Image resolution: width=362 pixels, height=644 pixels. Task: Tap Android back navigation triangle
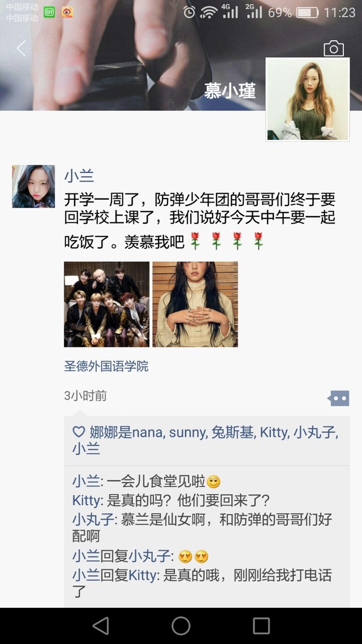(101, 626)
